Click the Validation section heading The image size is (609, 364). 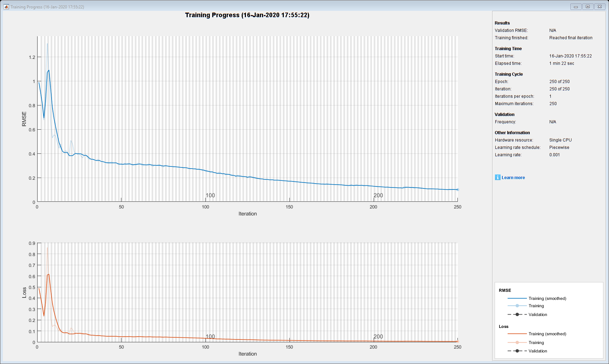click(x=504, y=114)
